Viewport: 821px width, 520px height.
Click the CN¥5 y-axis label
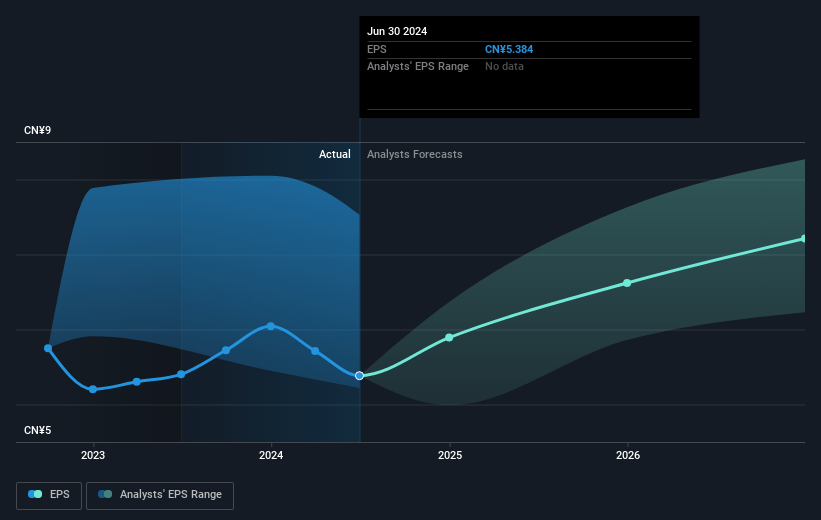38,430
